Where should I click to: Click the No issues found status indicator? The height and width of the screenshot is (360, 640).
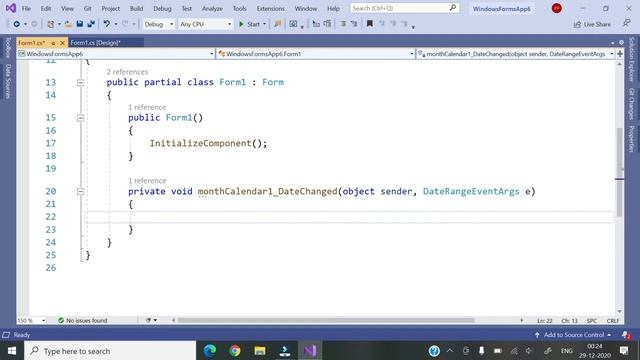(82, 320)
